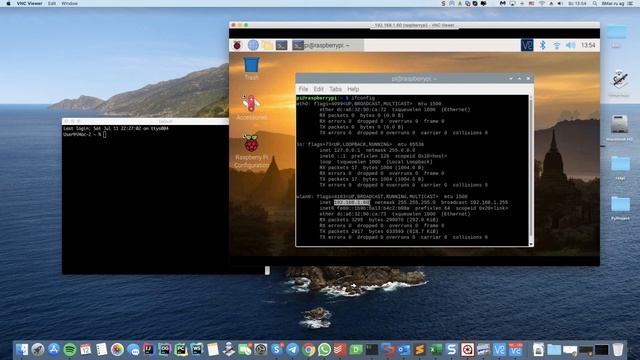Open App Store from the Dock

point(54,349)
